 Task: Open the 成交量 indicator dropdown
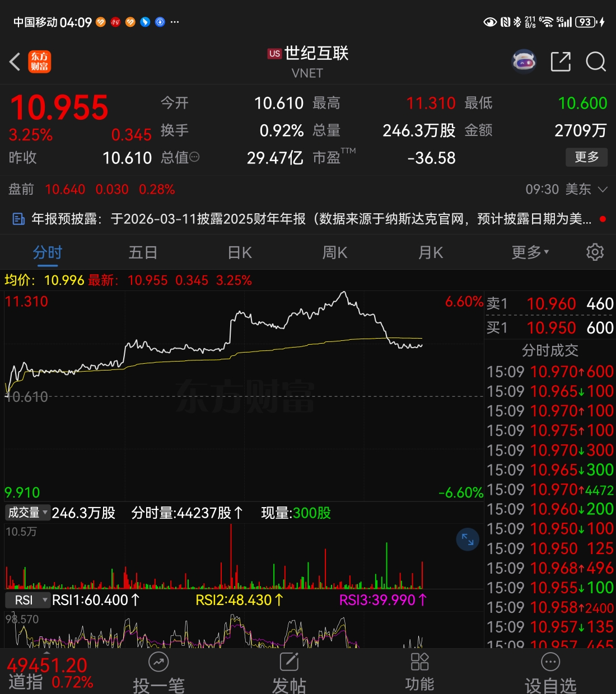coord(27,512)
